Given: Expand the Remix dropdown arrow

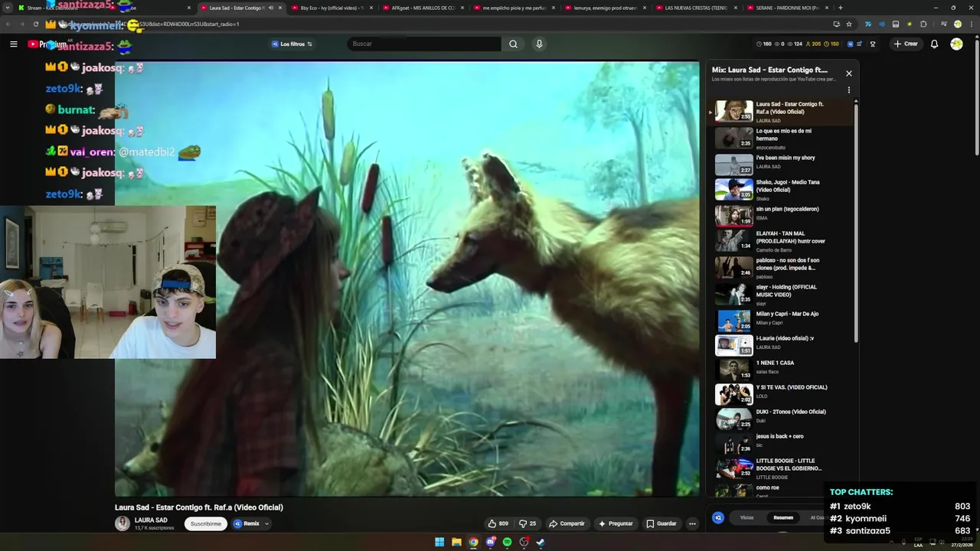Looking at the screenshot, I should pos(266,523).
